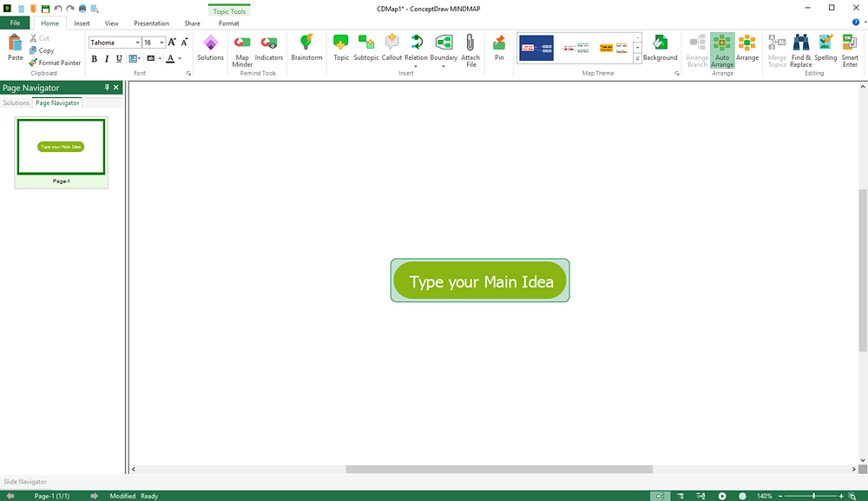The width and height of the screenshot is (868, 501).
Task: Increase font size with the grow font icon
Action: pyautogui.click(x=172, y=42)
